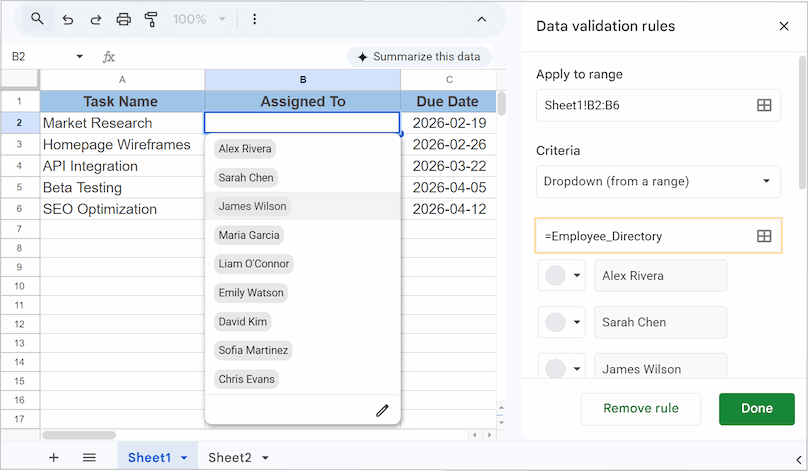Click the Due Date header cell

pyautogui.click(x=448, y=102)
